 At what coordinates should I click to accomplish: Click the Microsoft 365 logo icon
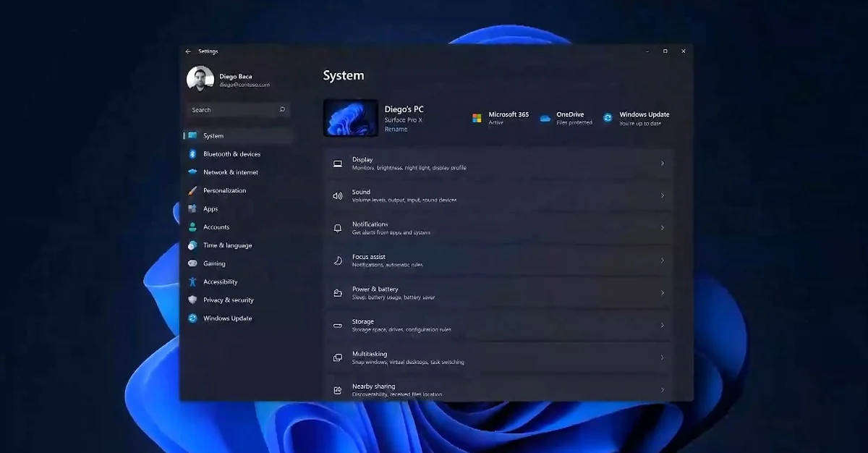tap(477, 118)
